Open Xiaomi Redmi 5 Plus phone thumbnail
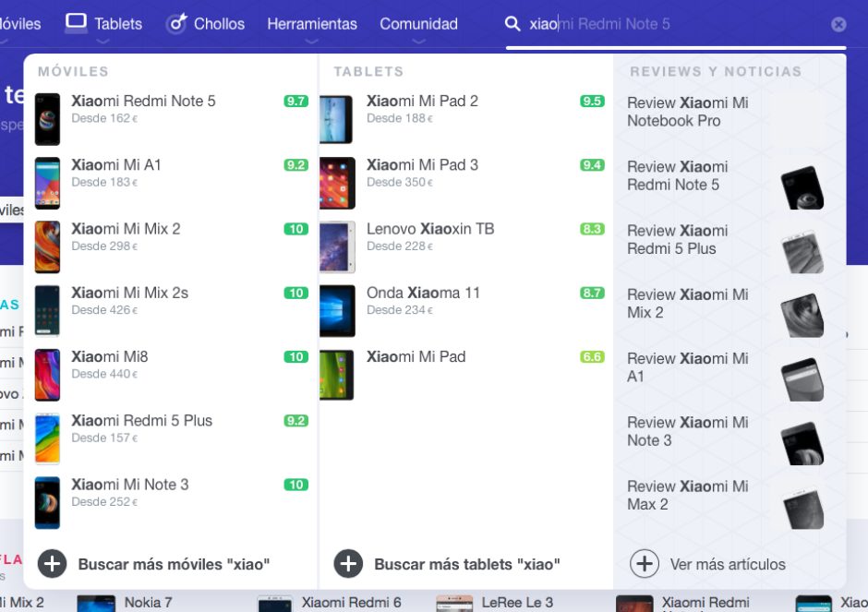Viewport: 868px width, 612px height. click(x=48, y=438)
